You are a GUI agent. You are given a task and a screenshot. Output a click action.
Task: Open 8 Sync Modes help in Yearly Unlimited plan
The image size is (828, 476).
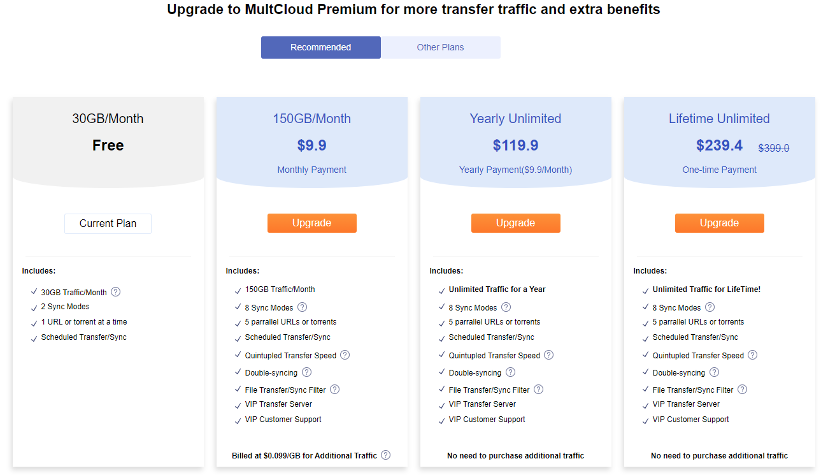coord(506,307)
